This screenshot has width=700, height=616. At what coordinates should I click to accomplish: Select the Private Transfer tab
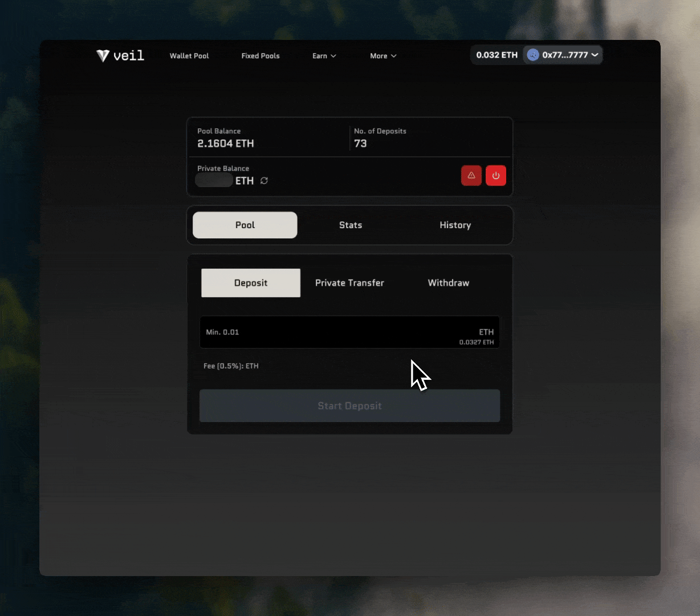click(x=349, y=283)
